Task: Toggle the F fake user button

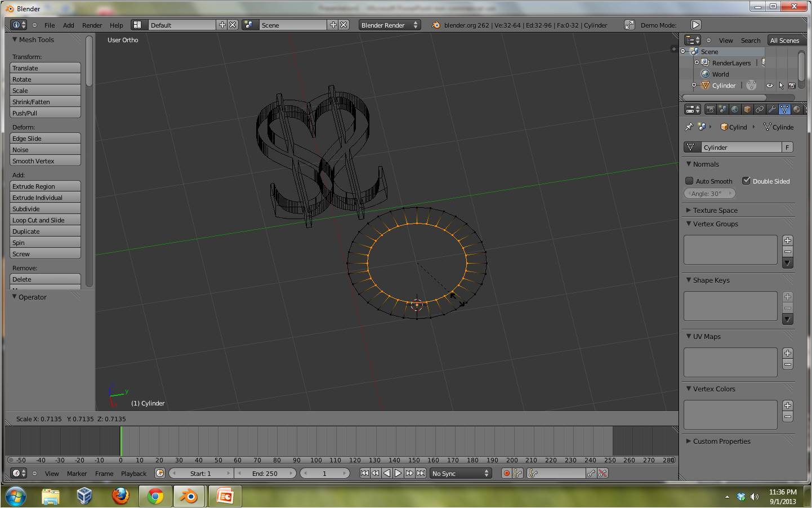Action: click(x=787, y=147)
